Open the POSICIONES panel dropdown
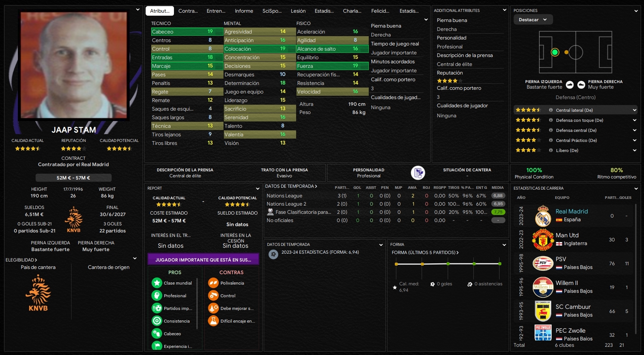The image size is (644, 355). [636, 11]
